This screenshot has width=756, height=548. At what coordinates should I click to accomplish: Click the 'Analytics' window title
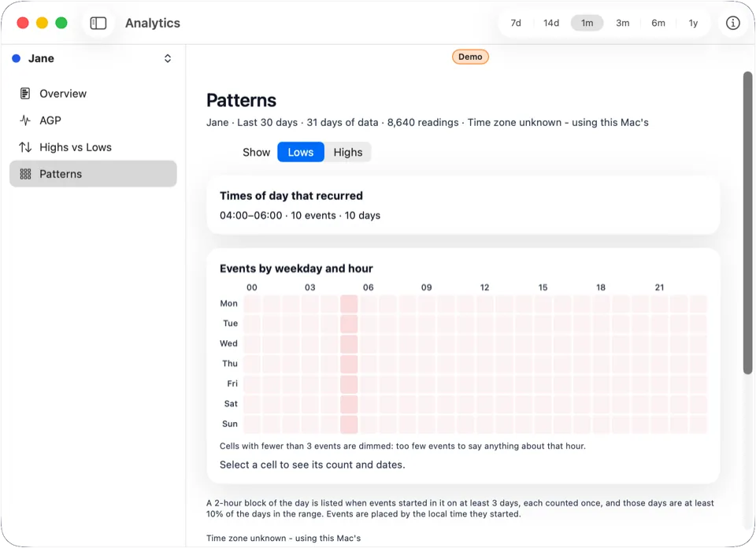tap(152, 23)
